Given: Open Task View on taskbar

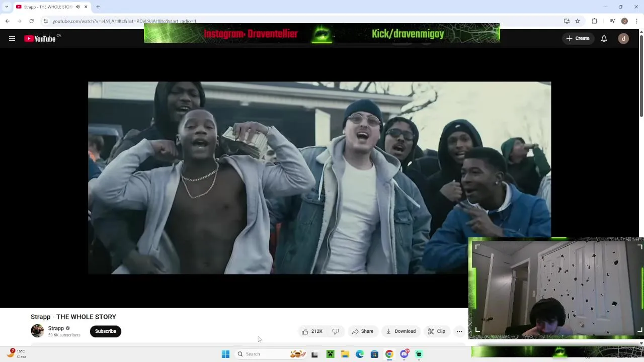Looking at the screenshot, I should (314, 354).
